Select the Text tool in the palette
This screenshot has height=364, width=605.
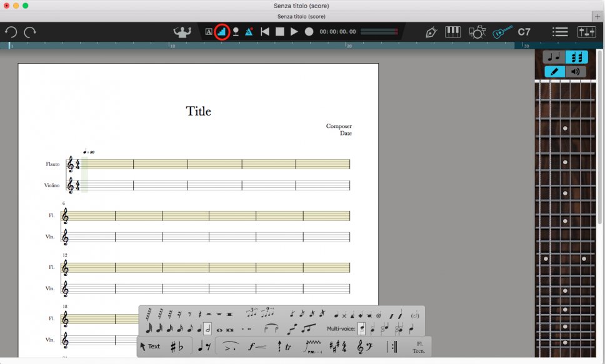point(150,347)
